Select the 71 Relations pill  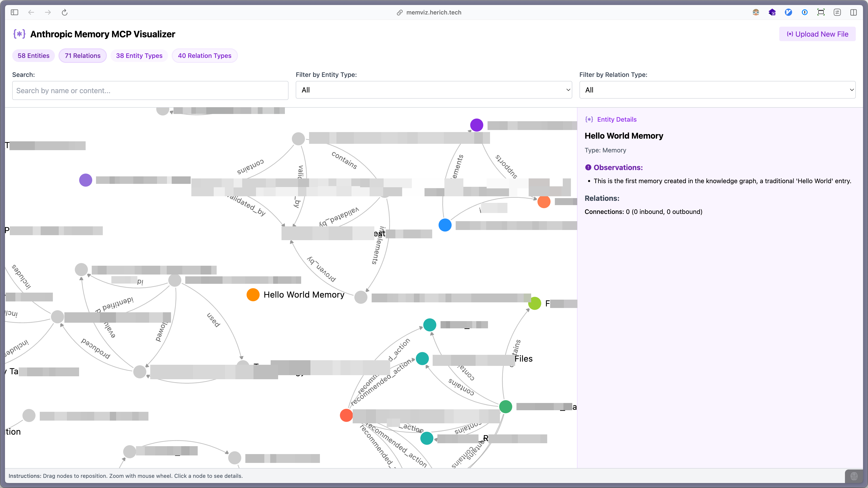pyautogui.click(x=82, y=55)
